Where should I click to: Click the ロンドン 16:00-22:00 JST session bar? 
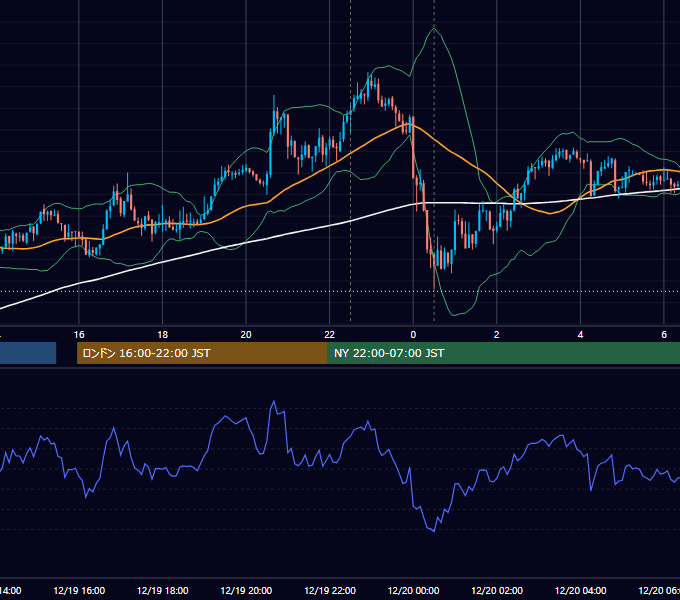point(202,353)
